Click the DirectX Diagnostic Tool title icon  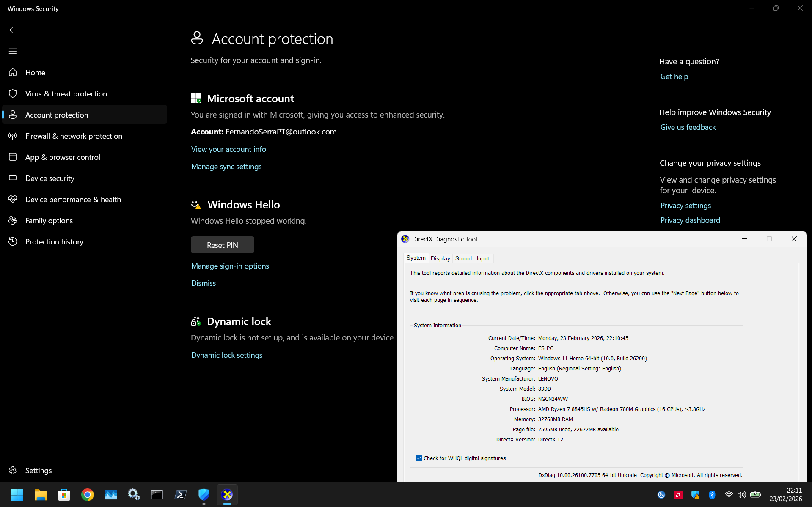405,239
